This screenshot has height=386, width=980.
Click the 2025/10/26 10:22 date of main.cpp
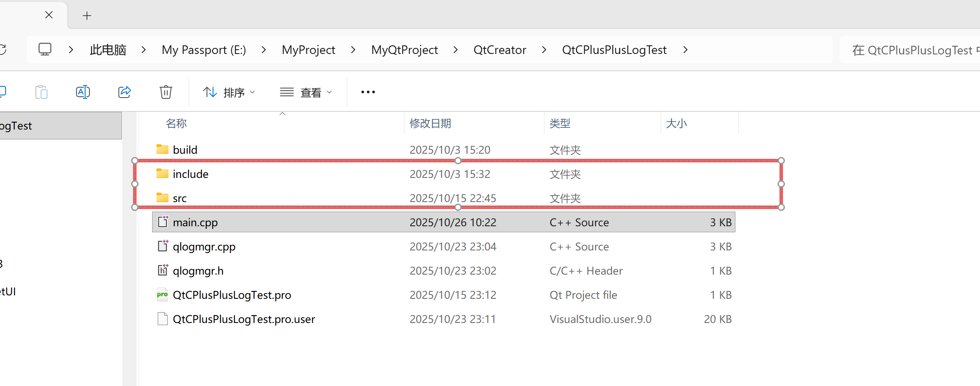[x=453, y=222]
